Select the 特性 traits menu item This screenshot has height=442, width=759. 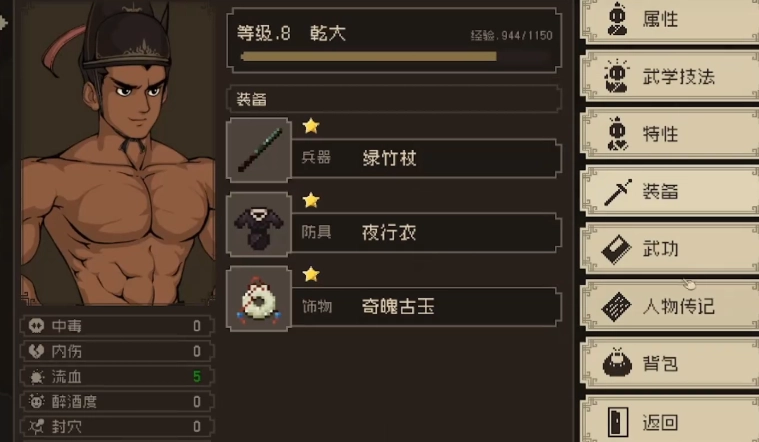669,134
